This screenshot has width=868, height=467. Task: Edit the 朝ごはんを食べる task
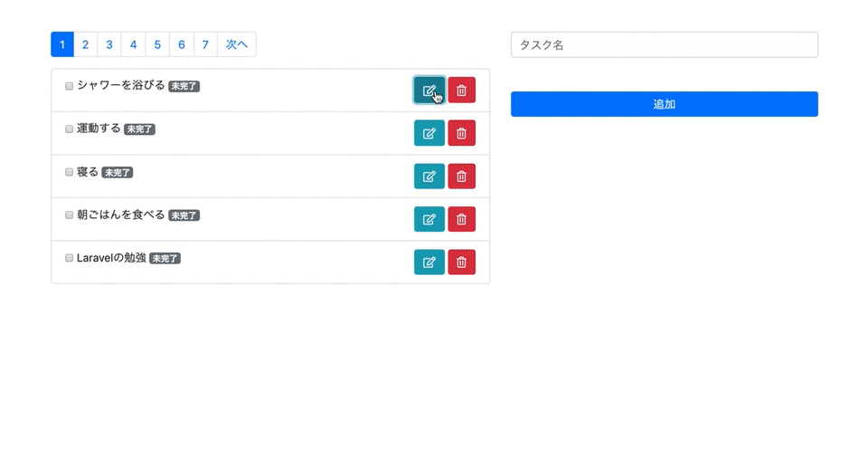tap(429, 219)
